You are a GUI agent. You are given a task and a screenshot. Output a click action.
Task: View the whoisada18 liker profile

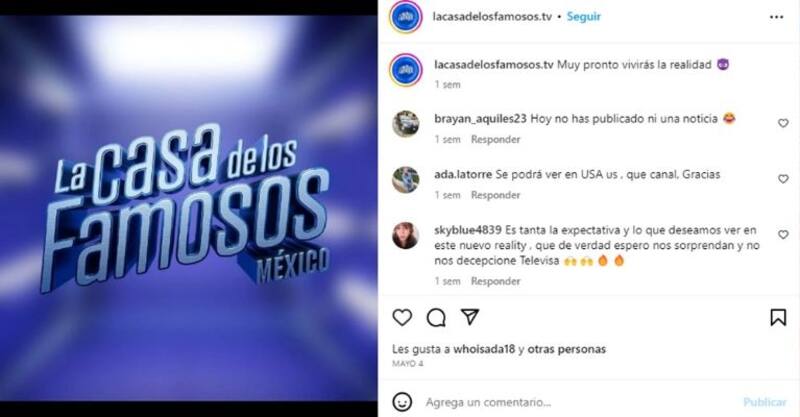click(x=484, y=349)
